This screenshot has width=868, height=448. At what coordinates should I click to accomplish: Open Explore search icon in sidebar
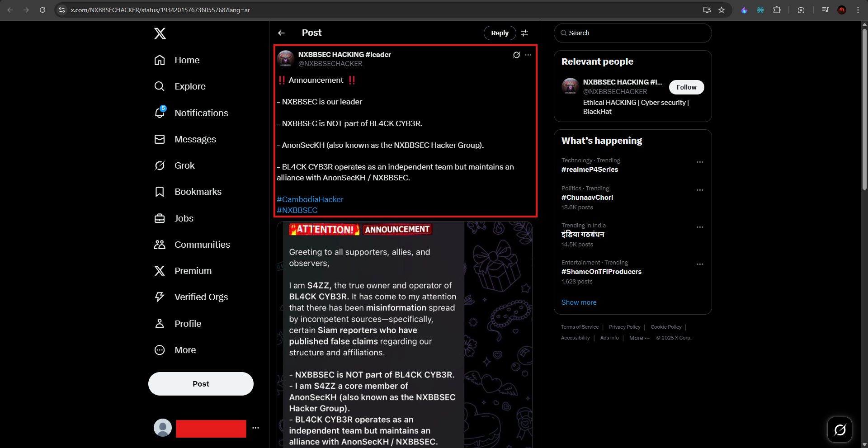click(x=160, y=86)
